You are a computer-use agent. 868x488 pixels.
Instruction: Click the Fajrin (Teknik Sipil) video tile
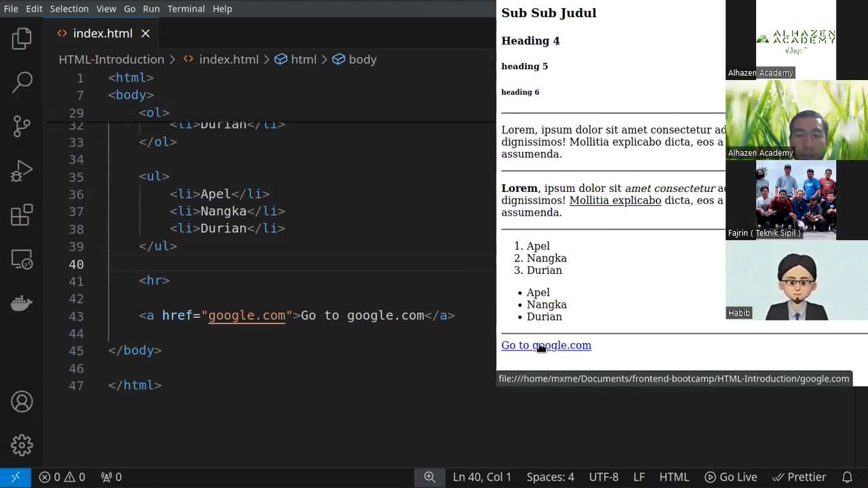[797, 201]
